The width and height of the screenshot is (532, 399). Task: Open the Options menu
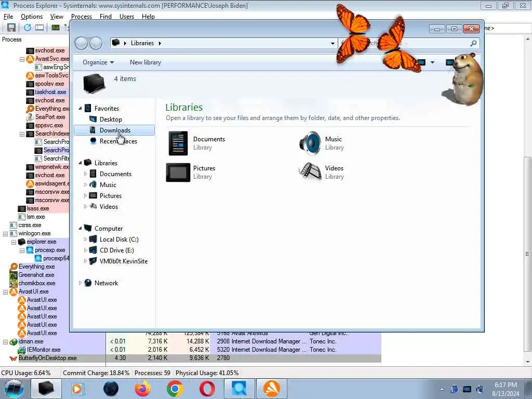click(32, 17)
